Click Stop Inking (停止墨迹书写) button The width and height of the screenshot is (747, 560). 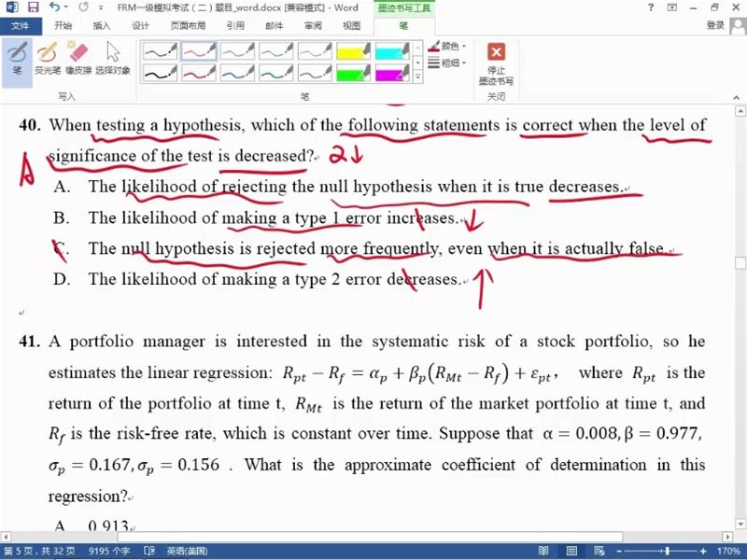tap(496, 63)
